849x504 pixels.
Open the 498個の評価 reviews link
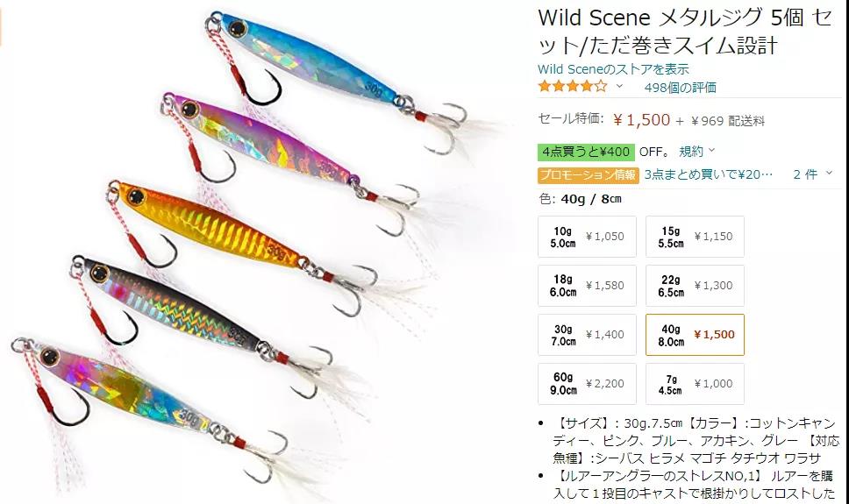tap(680, 87)
